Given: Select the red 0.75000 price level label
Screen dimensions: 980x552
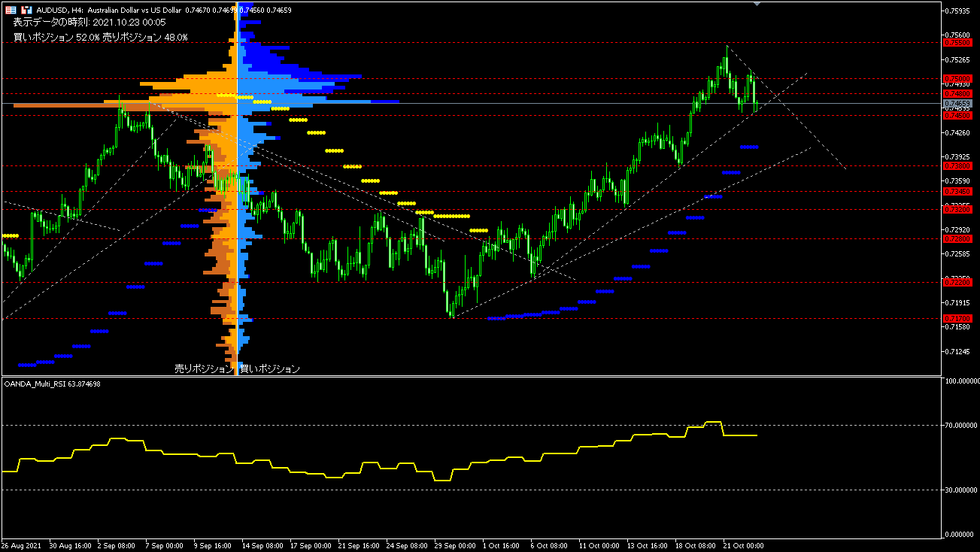Looking at the screenshot, I should tap(957, 78).
